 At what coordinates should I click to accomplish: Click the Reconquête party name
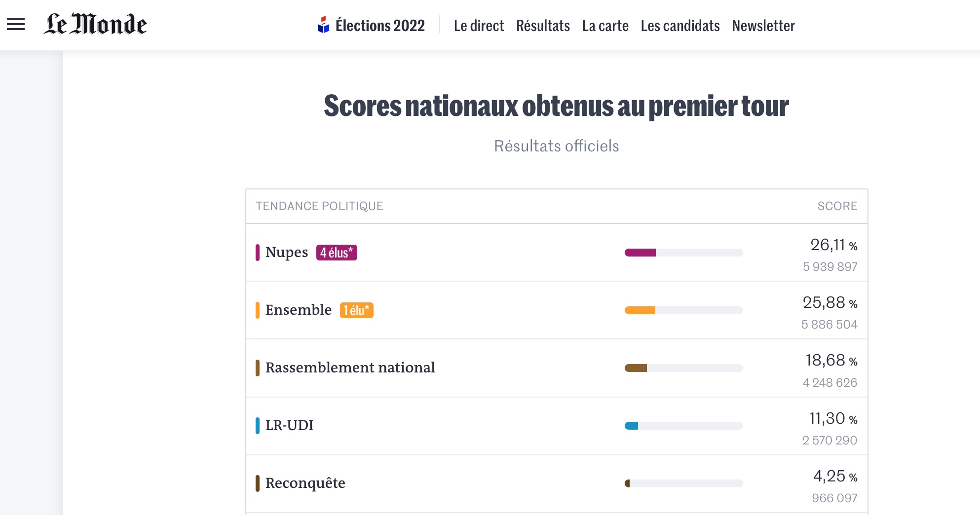pos(305,483)
